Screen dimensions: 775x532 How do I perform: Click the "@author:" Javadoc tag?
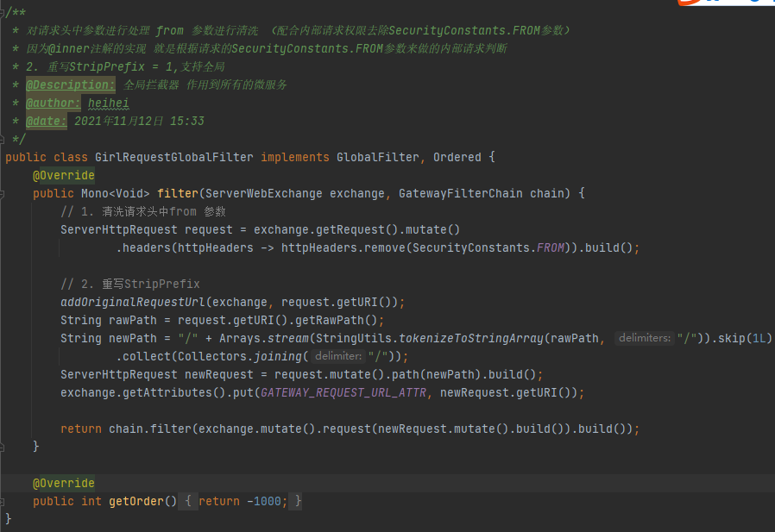tap(53, 103)
